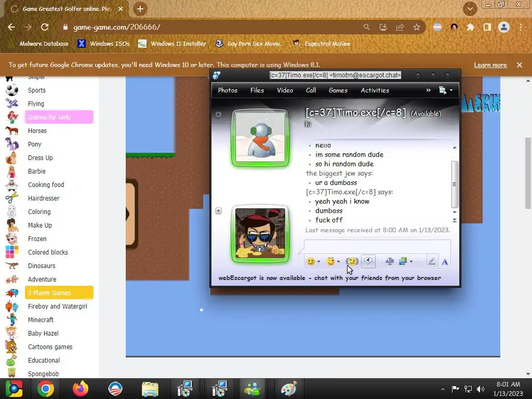Open the font style 'AB' icon

(x=390, y=261)
